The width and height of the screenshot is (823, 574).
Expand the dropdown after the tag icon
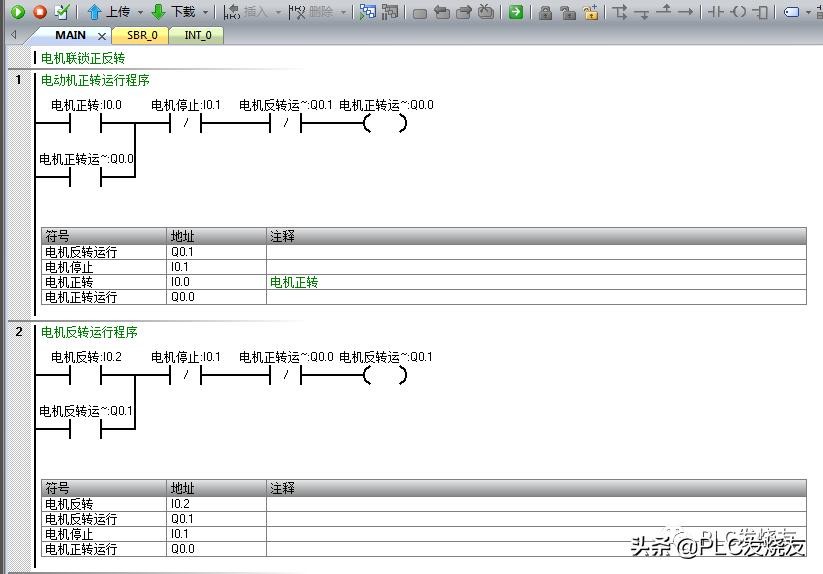(x=808, y=13)
